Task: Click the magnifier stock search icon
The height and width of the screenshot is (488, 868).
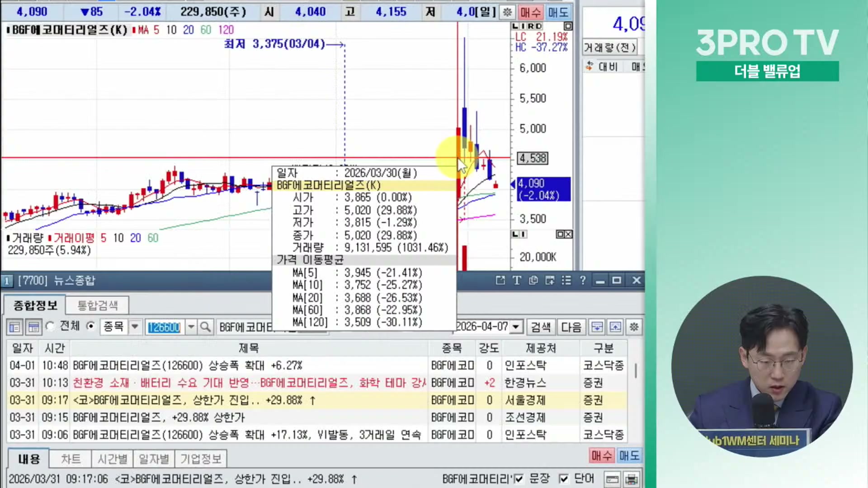Action: pos(205,327)
